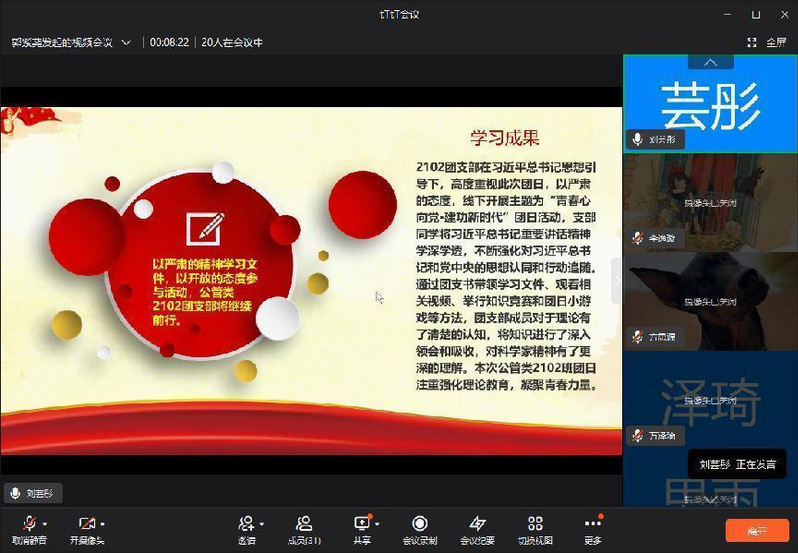This screenshot has height=553, width=798.
Task: Open the More options three-dot icon
Action: click(593, 523)
